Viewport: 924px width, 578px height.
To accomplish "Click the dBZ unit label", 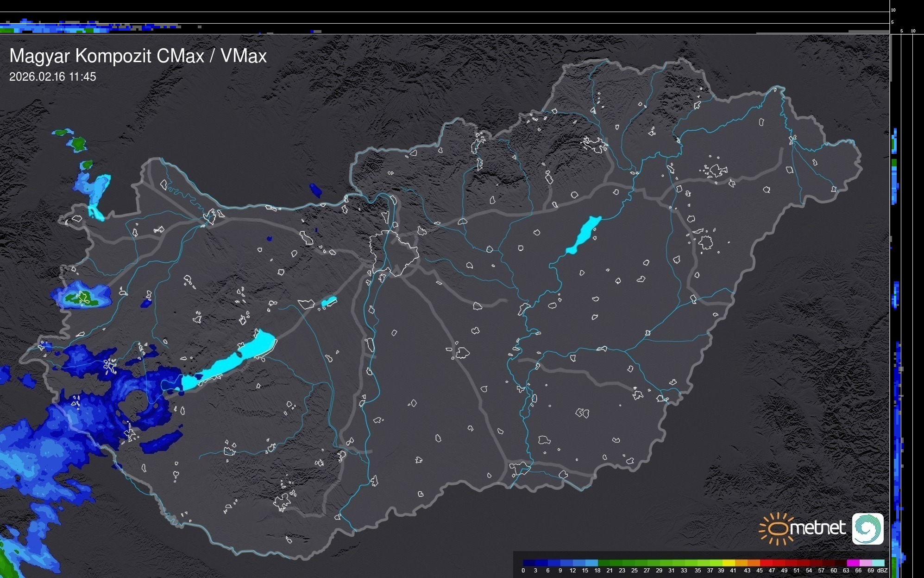I will (x=882, y=571).
